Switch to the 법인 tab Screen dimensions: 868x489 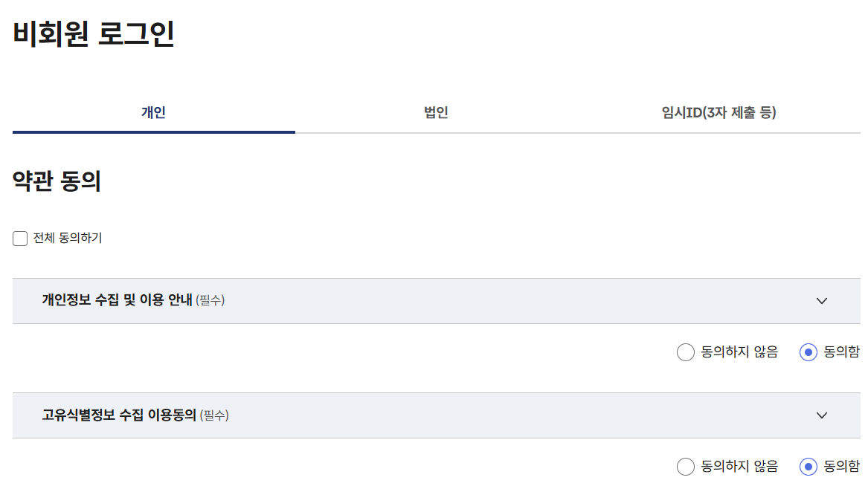[x=436, y=113]
